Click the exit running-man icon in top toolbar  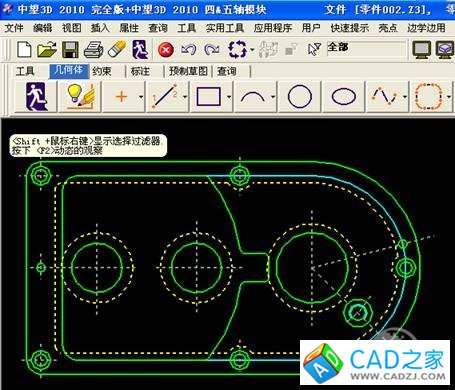click(x=140, y=50)
